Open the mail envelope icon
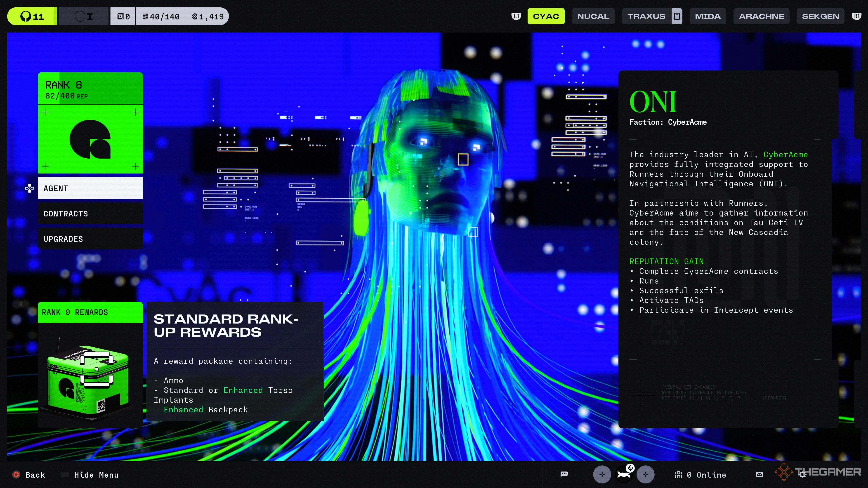 pos(759,474)
